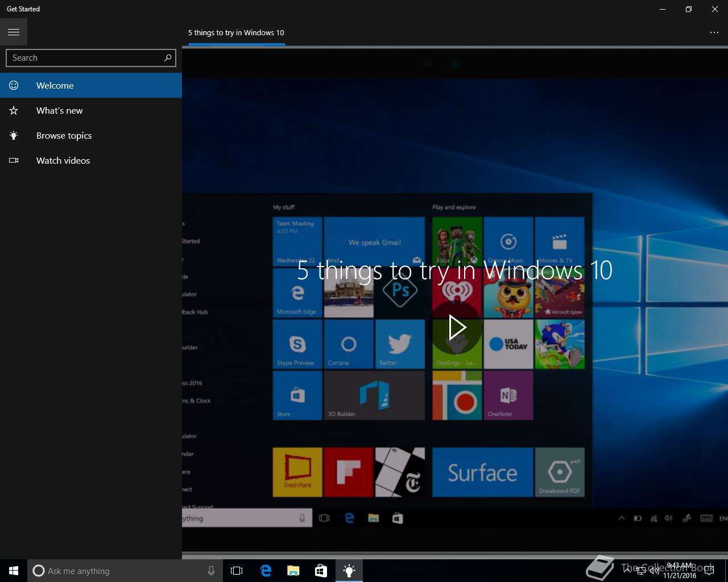Click the Cortana 'Ask me anything' box
The image size is (728, 582).
[x=124, y=571]
